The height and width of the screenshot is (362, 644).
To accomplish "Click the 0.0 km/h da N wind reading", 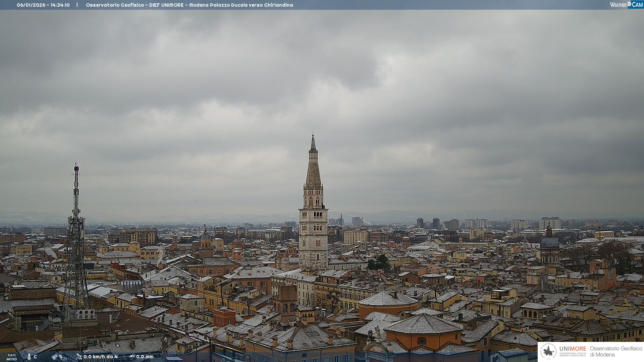I will coord(101,357).
